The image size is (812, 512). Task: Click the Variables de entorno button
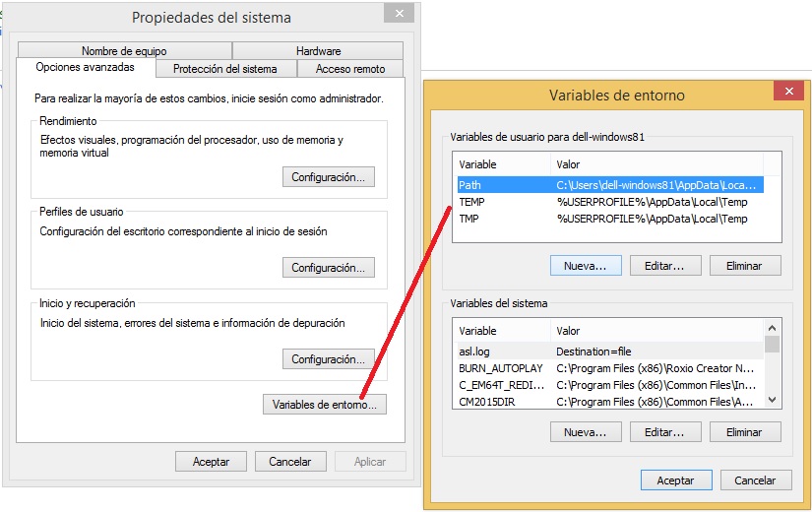tap(325, 405)
